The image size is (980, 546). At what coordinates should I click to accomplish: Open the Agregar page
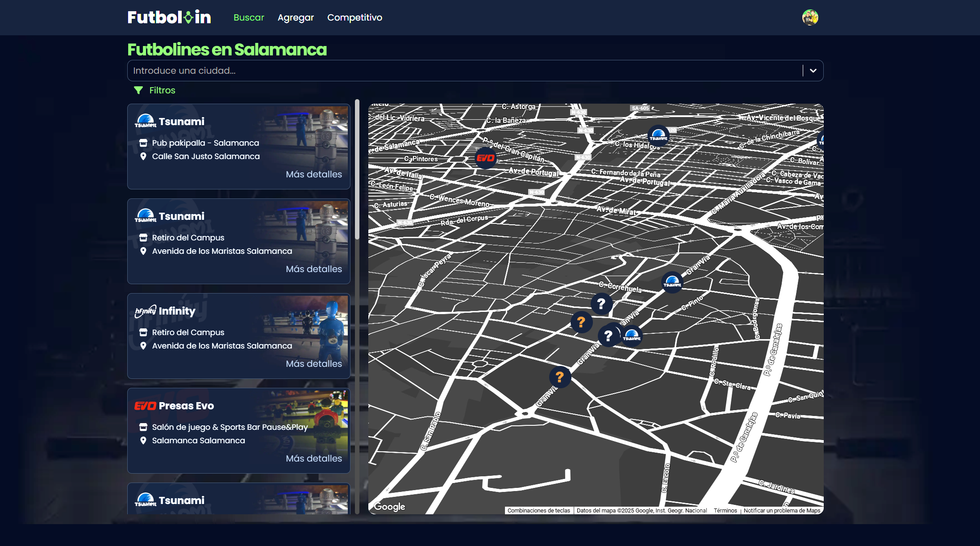[296, 17]
